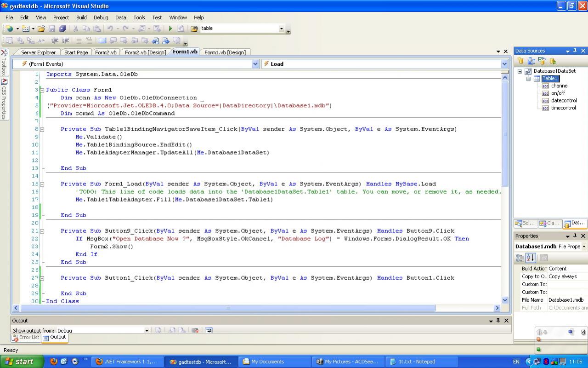Switch to the Class View tab
Screen dimensions: 588x368
(x=550, y=223)
